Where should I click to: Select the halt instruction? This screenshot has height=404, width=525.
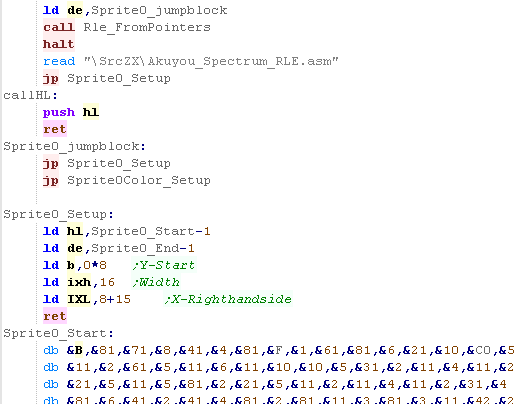(x=59, y=44)
